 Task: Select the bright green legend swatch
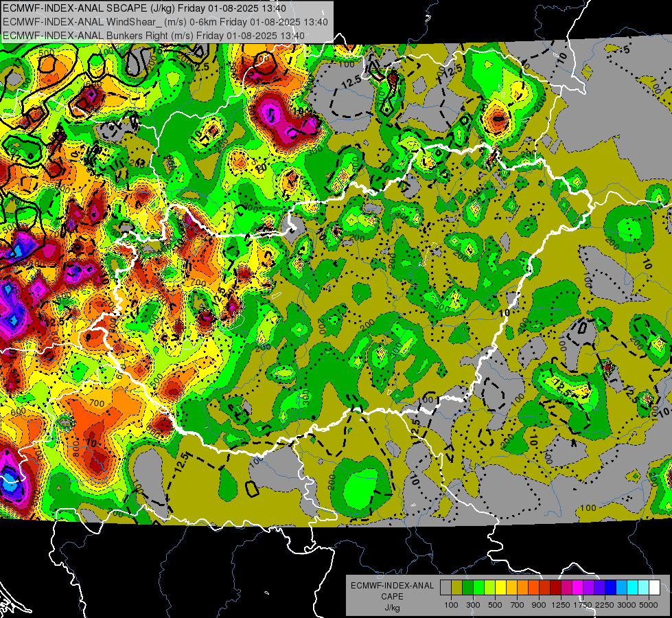pyautogui.click(x=478, y=588)
